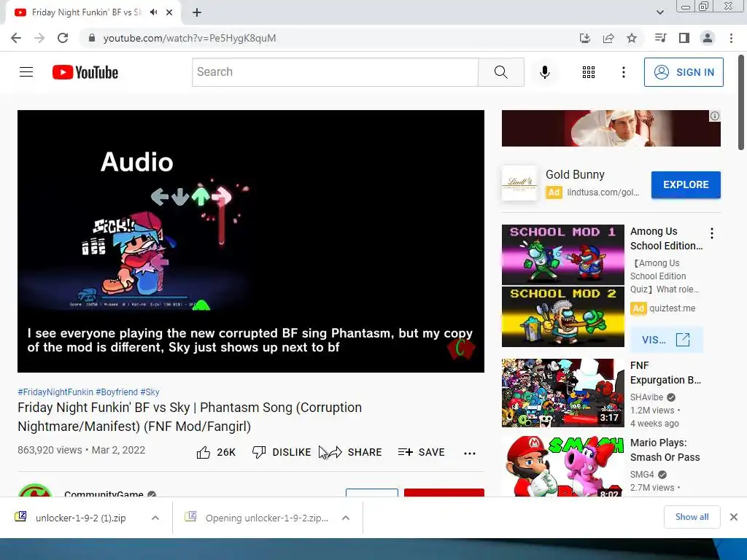Click the magnifier search button
This screenshot has width=747, height=560.
[500, 72]
